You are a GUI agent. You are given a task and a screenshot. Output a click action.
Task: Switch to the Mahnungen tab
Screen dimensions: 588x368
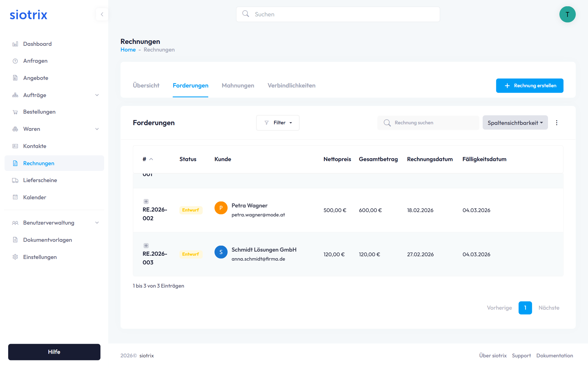[238, 86]
